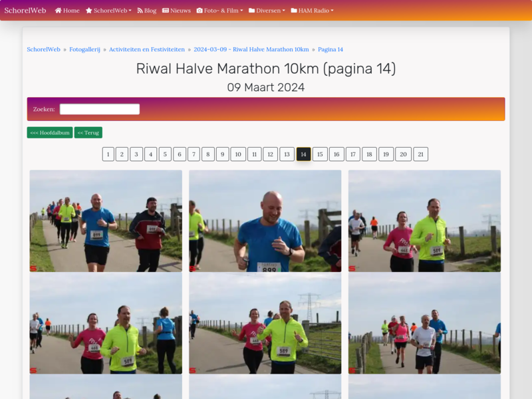The height and width of the screenshot is (399, 532).
Task: Go to gallery page 18
Action: tap(370, 154)
